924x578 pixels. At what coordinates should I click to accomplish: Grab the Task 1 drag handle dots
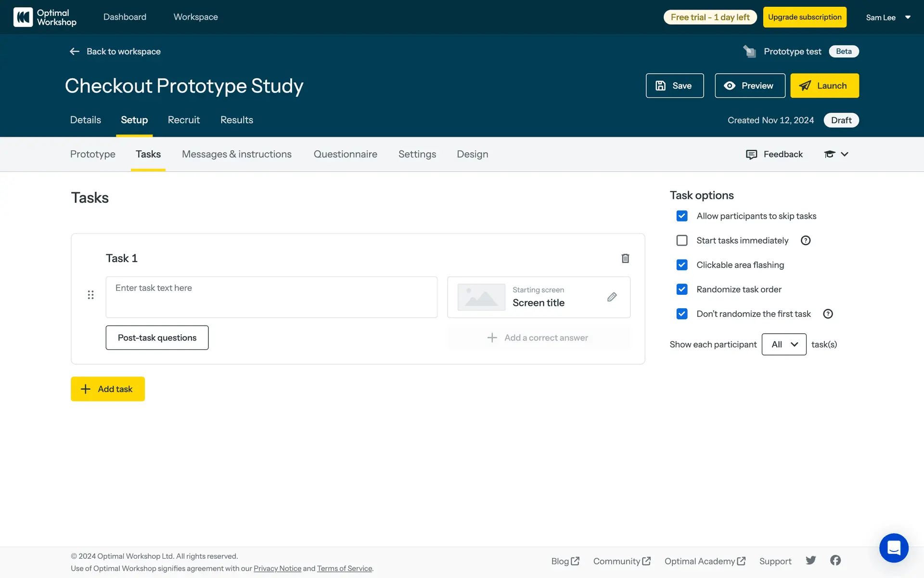90,295
